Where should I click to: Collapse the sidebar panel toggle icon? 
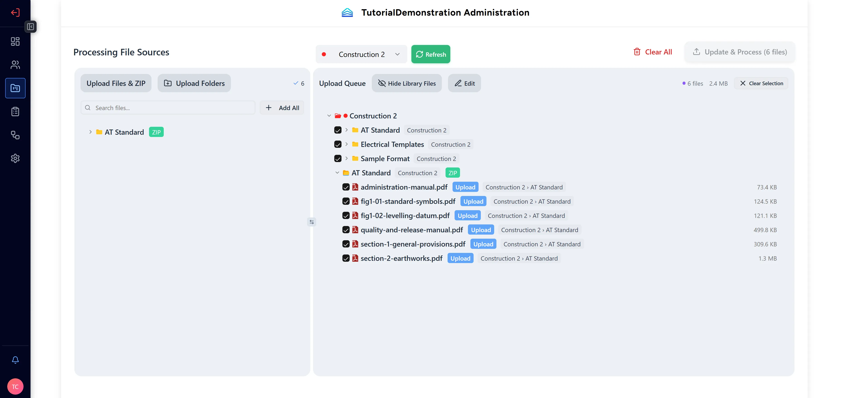click(x=30, y=27)
